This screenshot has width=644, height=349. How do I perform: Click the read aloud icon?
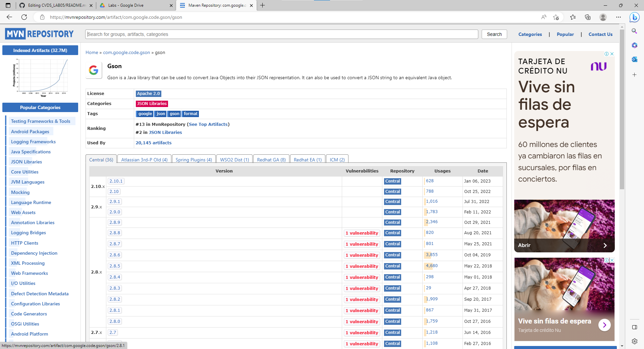(x=544, y=17)
